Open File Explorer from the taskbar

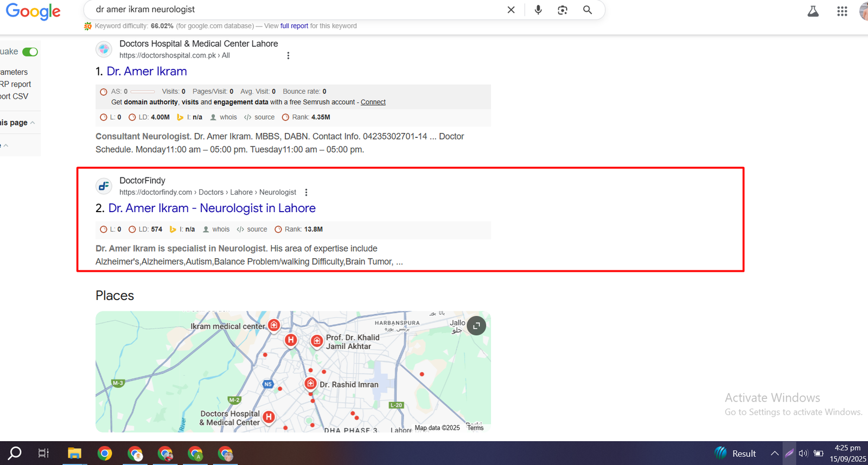(x=74, y=453)
